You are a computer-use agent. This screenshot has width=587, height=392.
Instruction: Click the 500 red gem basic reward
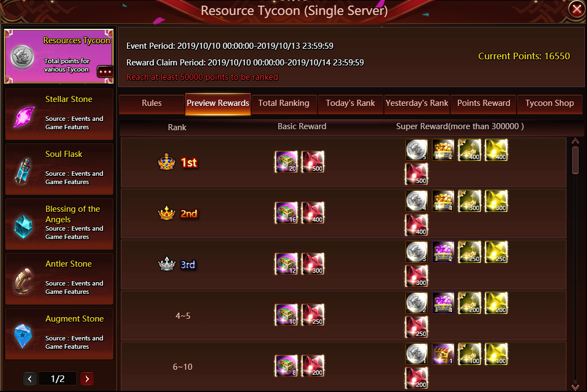(313, 162)
